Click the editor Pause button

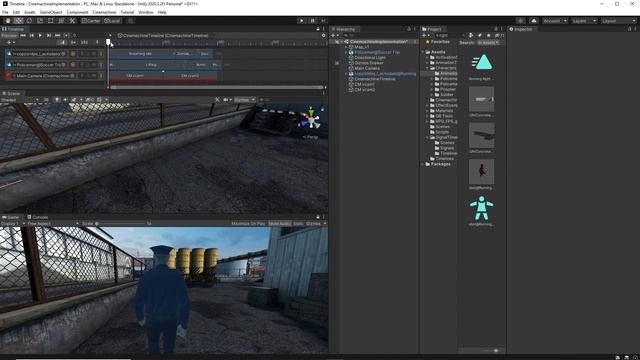point(312,20)
